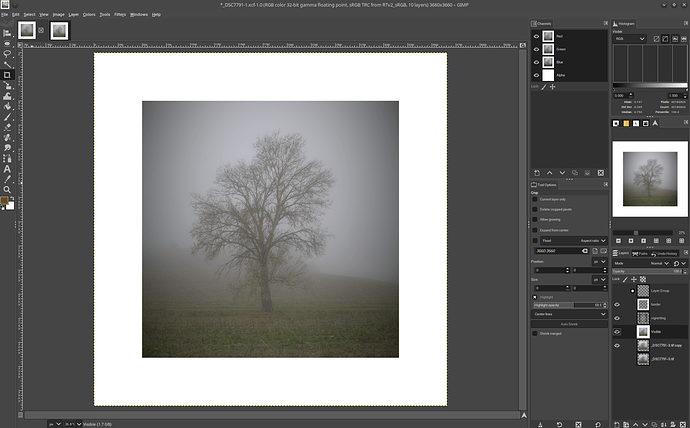Open the Filters menu
Image resolution: width=690 pixels, height=428 pixels.
point(119,14)
